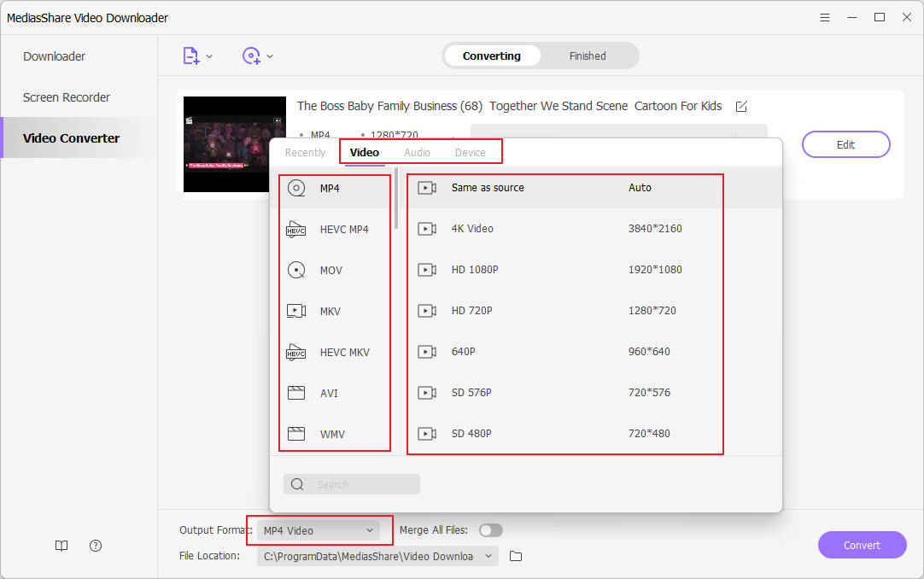Screen dimensions: 924x579
Task: Choose the 3840*2160 resolution value
Action: click(x=655, y=229)
